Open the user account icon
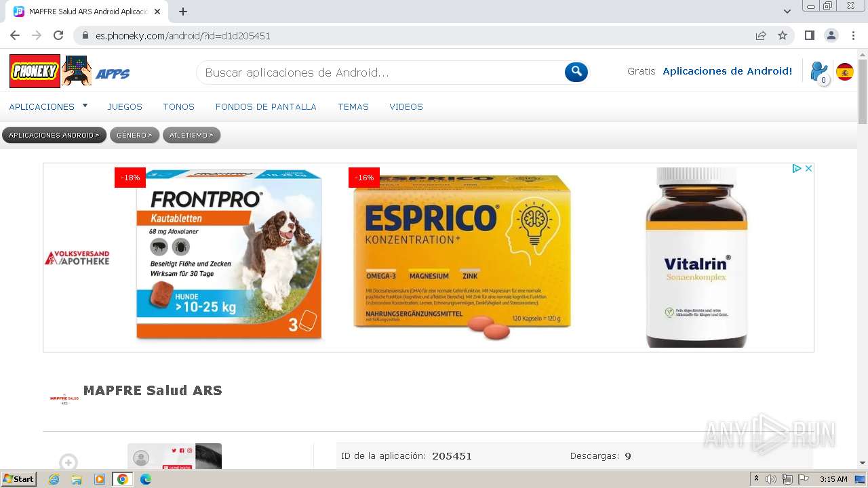Screen dimensions: 868x488 [x=819, y=72]
